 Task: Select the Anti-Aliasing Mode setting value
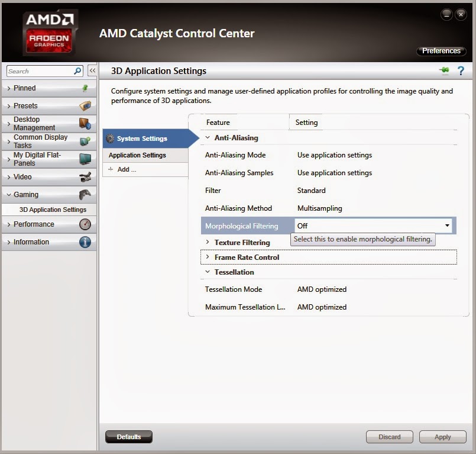click(335, 155)
